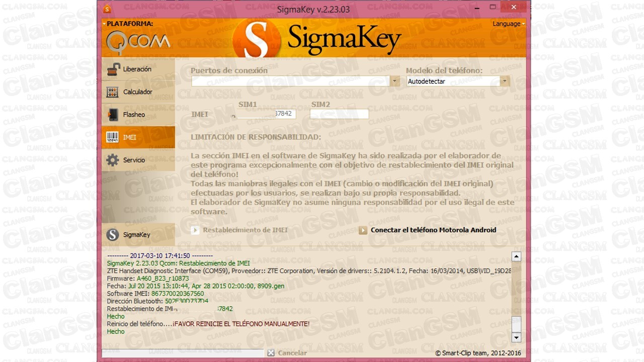This screenshot has height=362, width=644.
Task: Close the SigmaKey window
Action: click(x=513, y=7)
